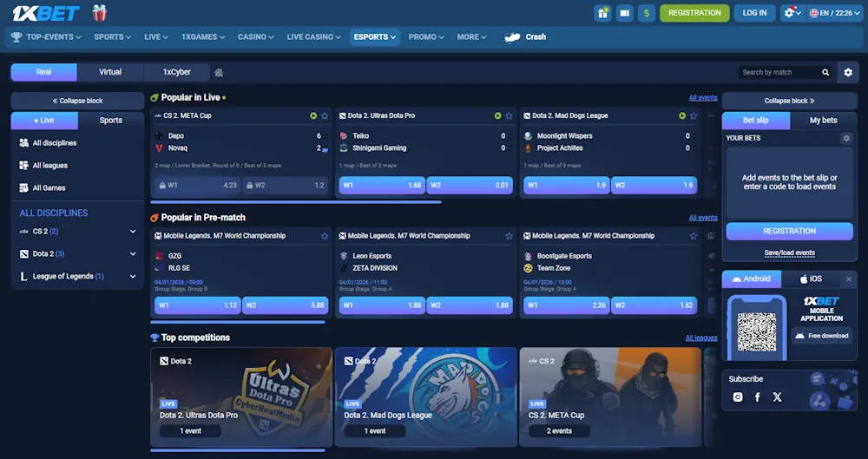Favorite the GZG vs RLG SE match
868x459 pixels.
click(x=325, y=236)
